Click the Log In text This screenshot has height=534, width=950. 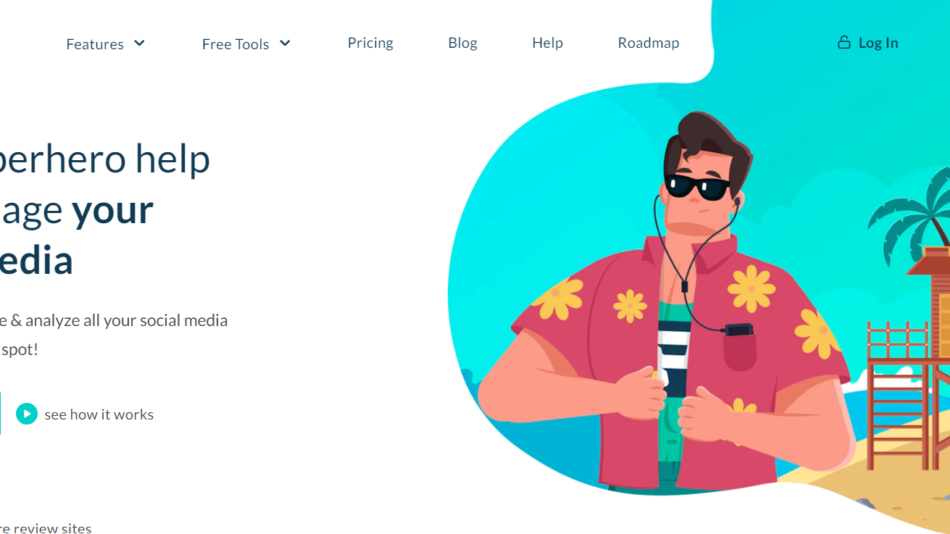(x=878, y=43)
